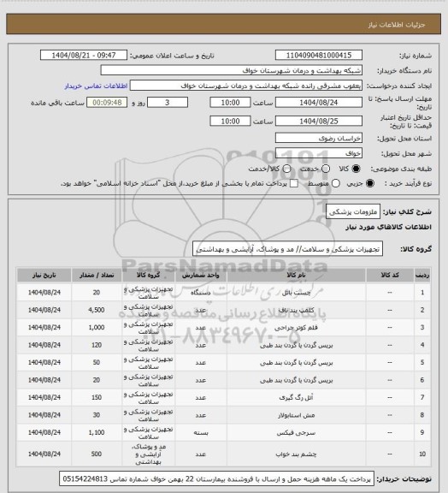Image resolution: width=448 pixels, height=493 pixels.
Task: Click the سرجی فیکس item name
Action: tap(296, 433)
